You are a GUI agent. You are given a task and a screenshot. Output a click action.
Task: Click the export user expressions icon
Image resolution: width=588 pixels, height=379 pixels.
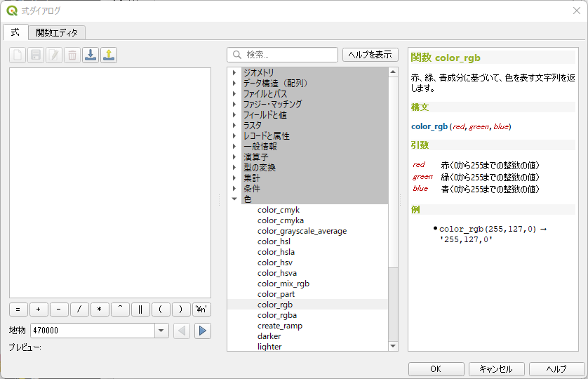pyautogui.click(x=109, y=55)
